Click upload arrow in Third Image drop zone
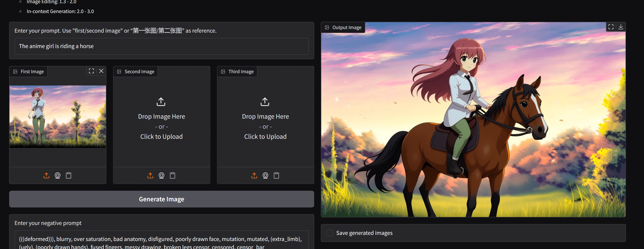Screen dimensions: 644x249 pyautogui.click(x=265, y=102)
